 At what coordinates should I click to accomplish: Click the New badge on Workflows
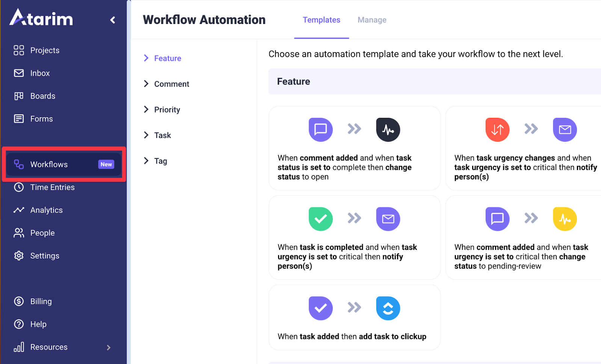coord(106,164)
